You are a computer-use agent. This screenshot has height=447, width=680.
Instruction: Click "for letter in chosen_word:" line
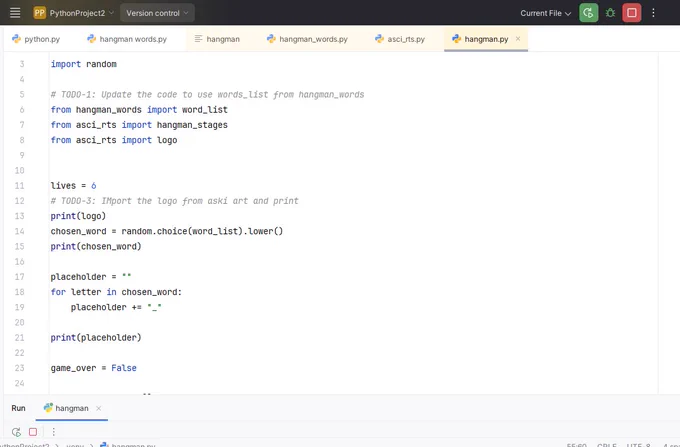[x=116, y=292]
